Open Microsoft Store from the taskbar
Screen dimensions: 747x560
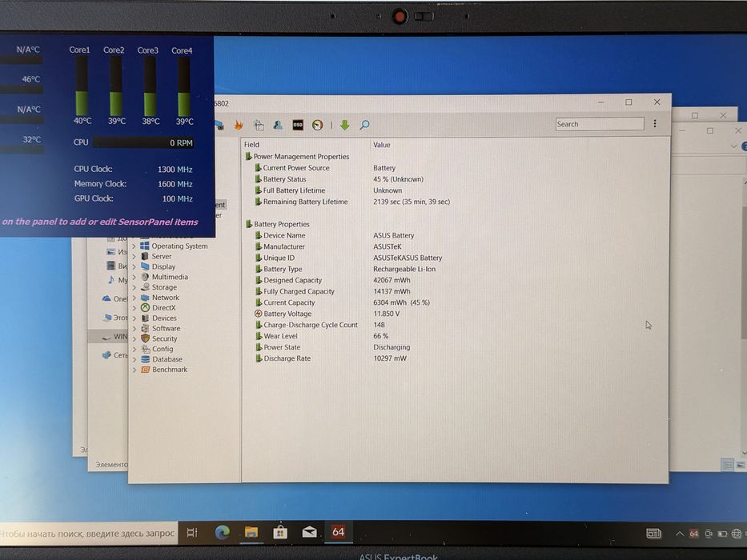click(x=280, y=532)
